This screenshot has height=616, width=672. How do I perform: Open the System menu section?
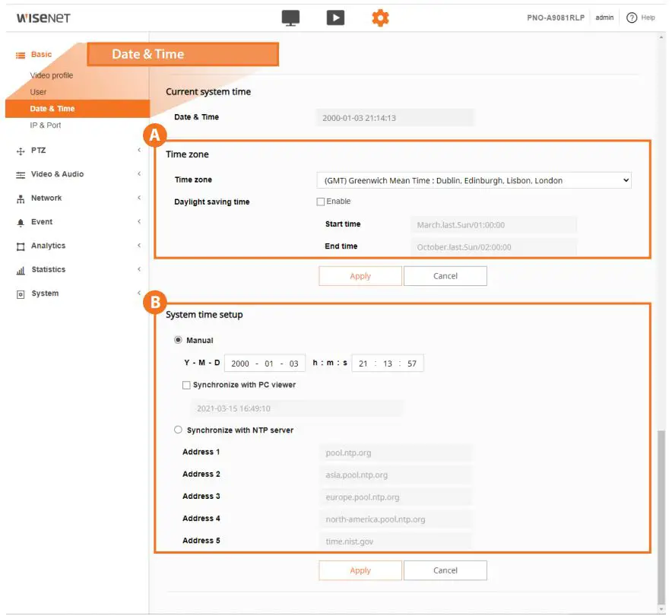[x=45, y=294]
